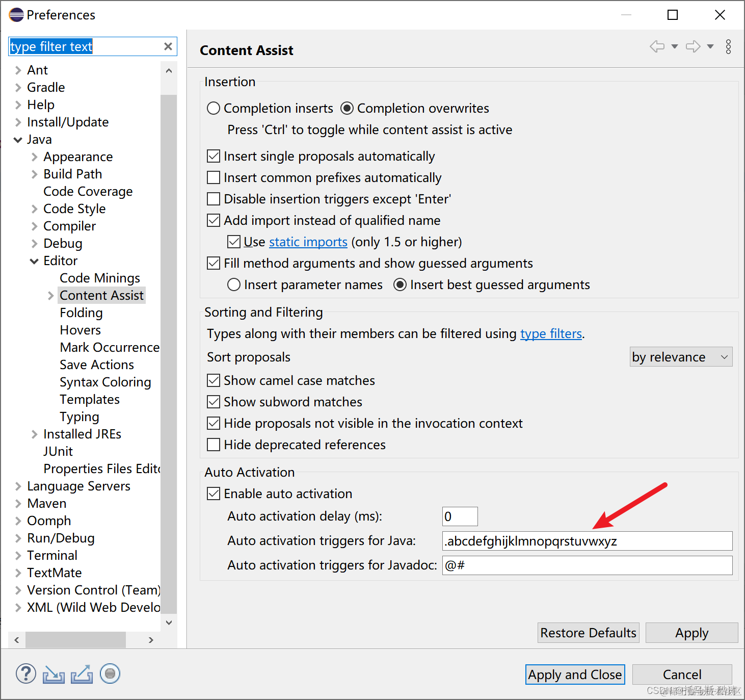Click the Import preferences icon
This screenshot has height=700, width=745.
click(x=54, y=674)
